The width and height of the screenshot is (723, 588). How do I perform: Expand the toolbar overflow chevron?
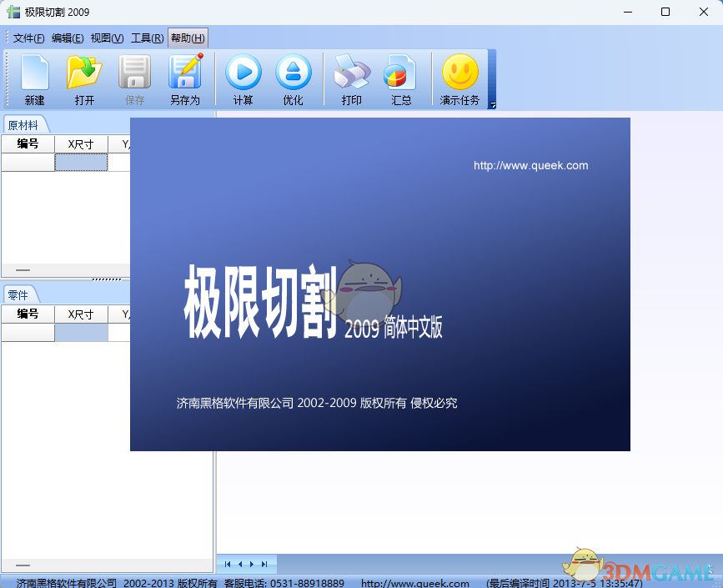(491, 103)
